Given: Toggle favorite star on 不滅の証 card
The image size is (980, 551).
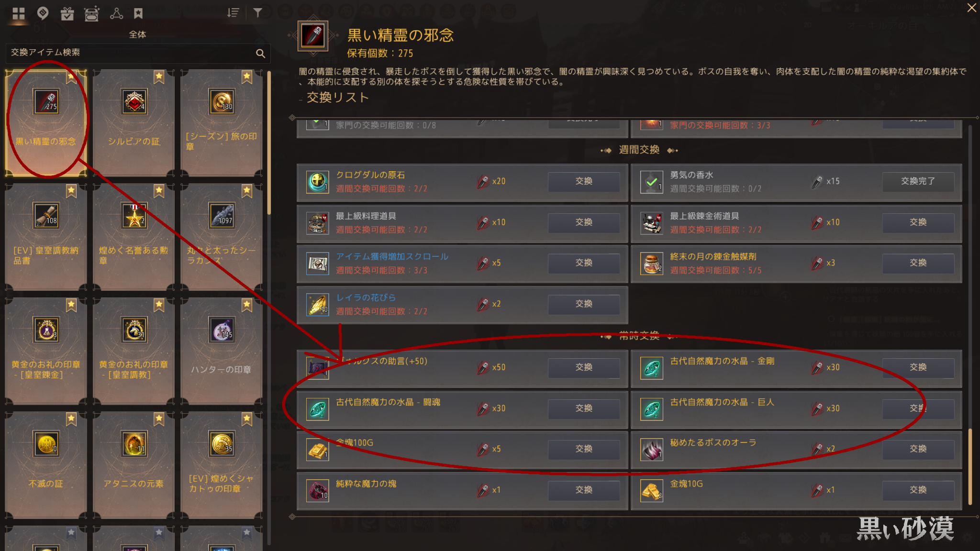Looking at the screenshot, I should click(x=71, y=419).
